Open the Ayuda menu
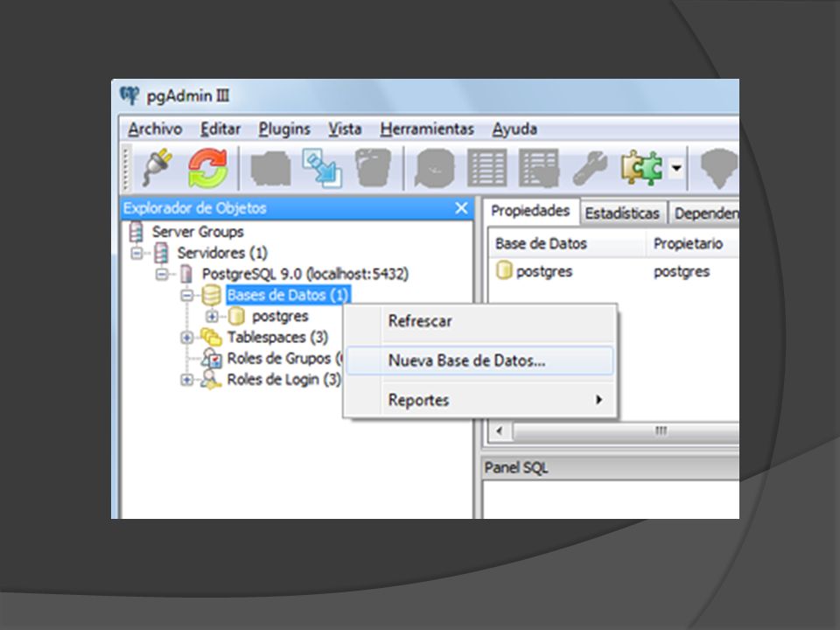The height and width of the screenshot is (630, 840). point(514,129)
